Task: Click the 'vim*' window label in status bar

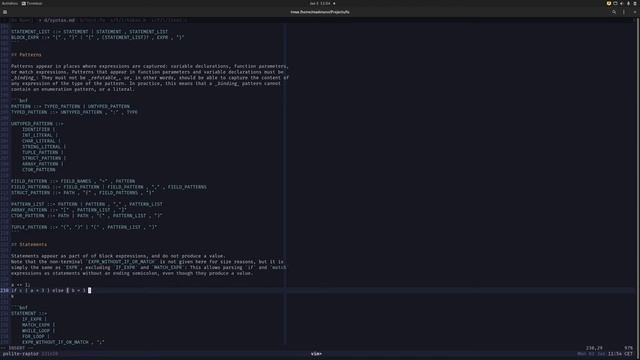Action: [316, 354]
